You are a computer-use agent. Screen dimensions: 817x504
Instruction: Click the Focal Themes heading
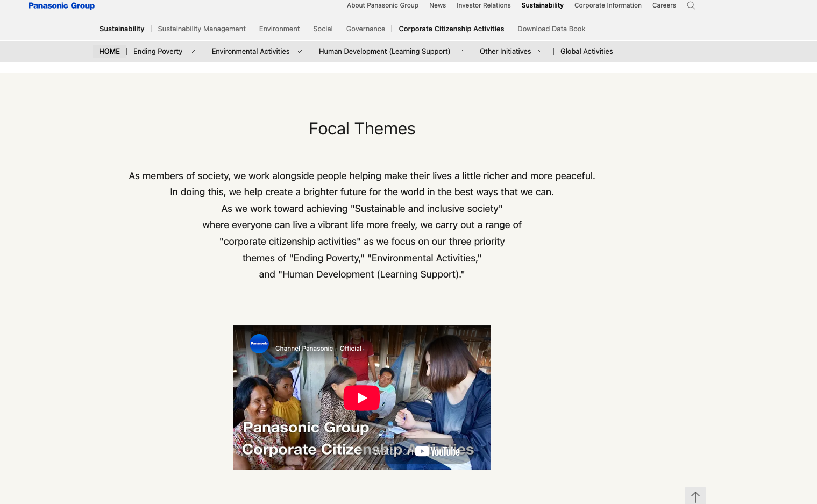(362, 129)
